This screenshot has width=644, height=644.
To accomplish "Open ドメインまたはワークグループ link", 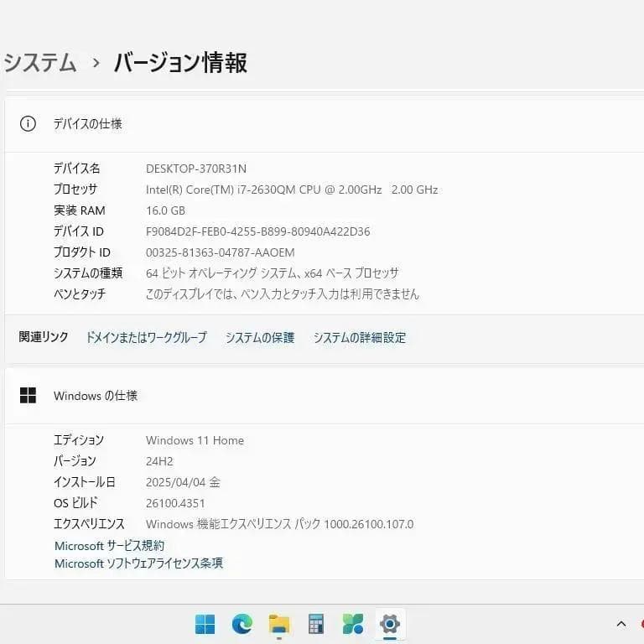I will 146,338.
